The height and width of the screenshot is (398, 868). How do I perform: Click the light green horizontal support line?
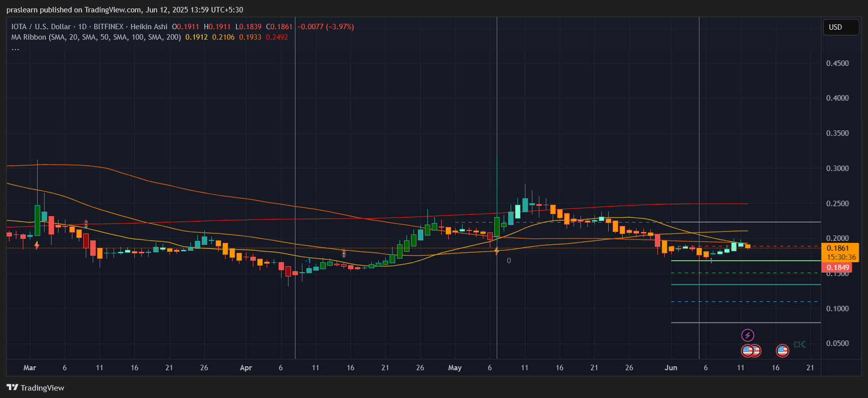(744, 261)
